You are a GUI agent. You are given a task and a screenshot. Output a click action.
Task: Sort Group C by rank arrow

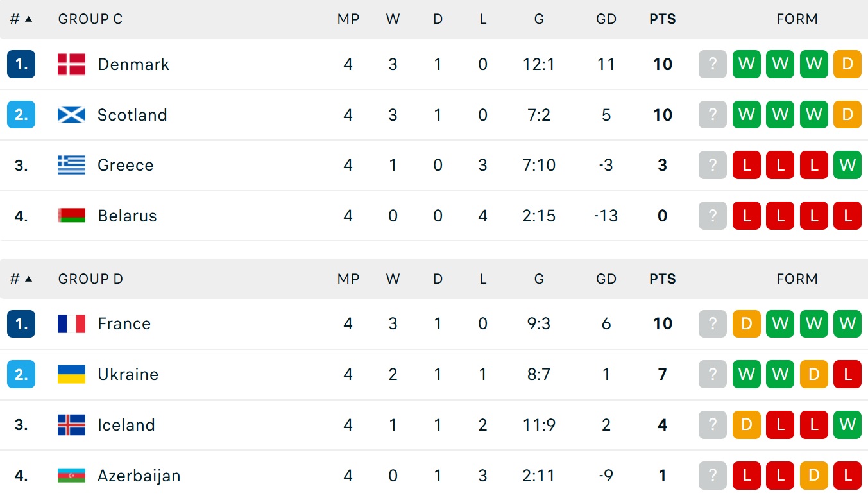pyautogui.click(x=28, y=19)
